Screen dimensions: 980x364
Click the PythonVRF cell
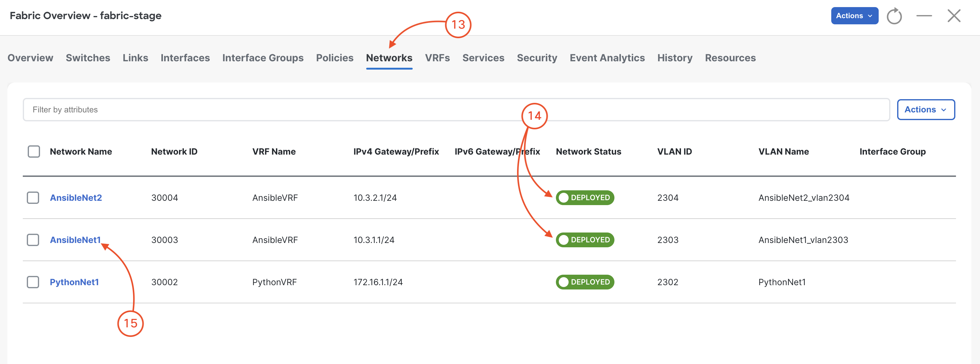click(275, 282)
